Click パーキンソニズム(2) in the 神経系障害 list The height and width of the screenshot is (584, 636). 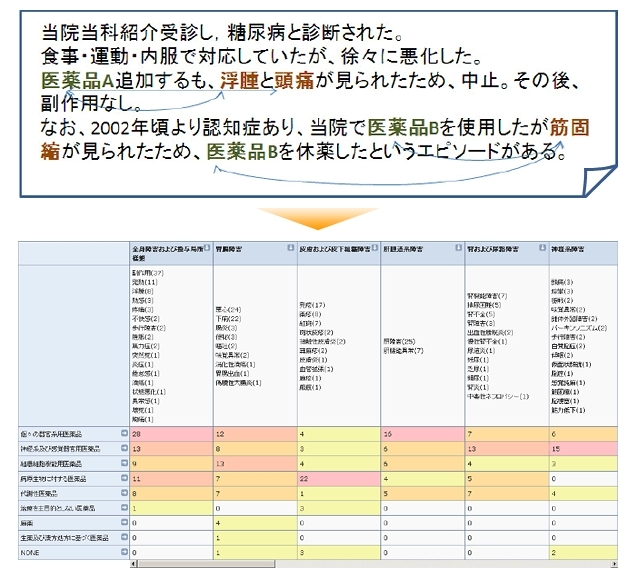click(579, 328)
